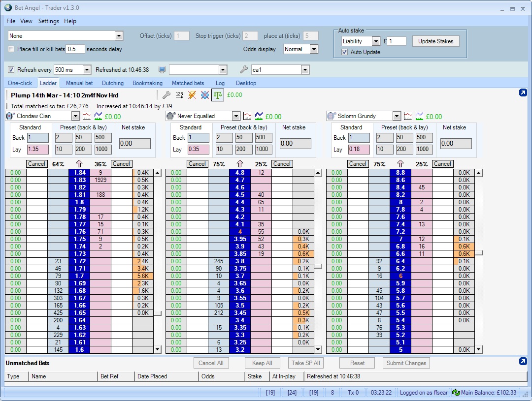
Task: Uncheck the Auto Update checkbox
Action: point(345,52)
